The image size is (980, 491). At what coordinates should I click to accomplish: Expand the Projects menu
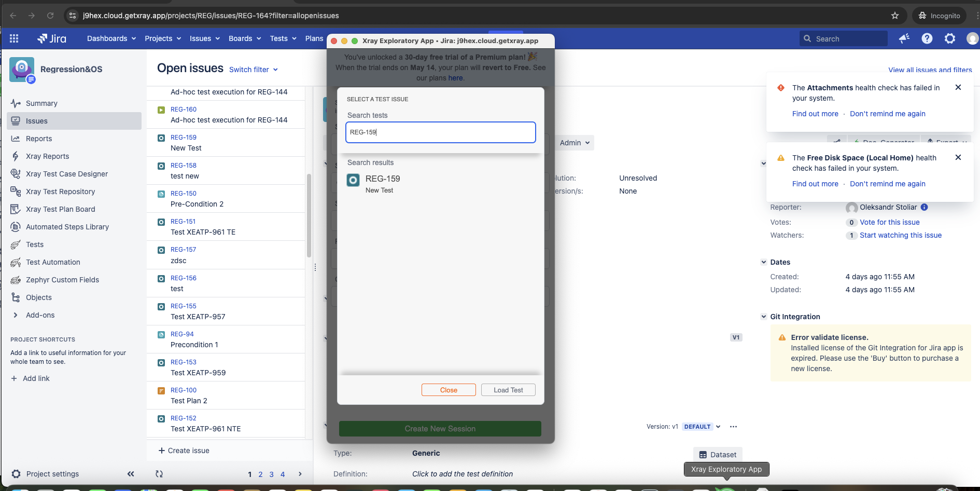pos(163,38)
